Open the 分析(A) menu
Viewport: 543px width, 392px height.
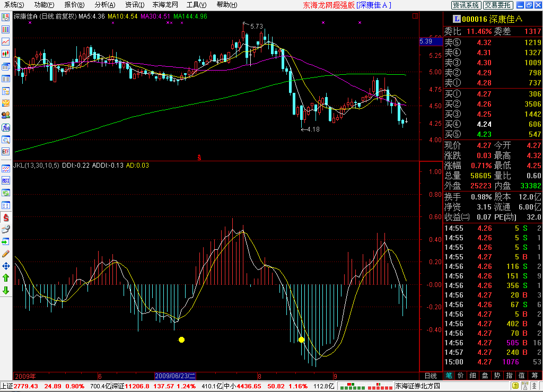pyautogui.click(x=105, y=5)
